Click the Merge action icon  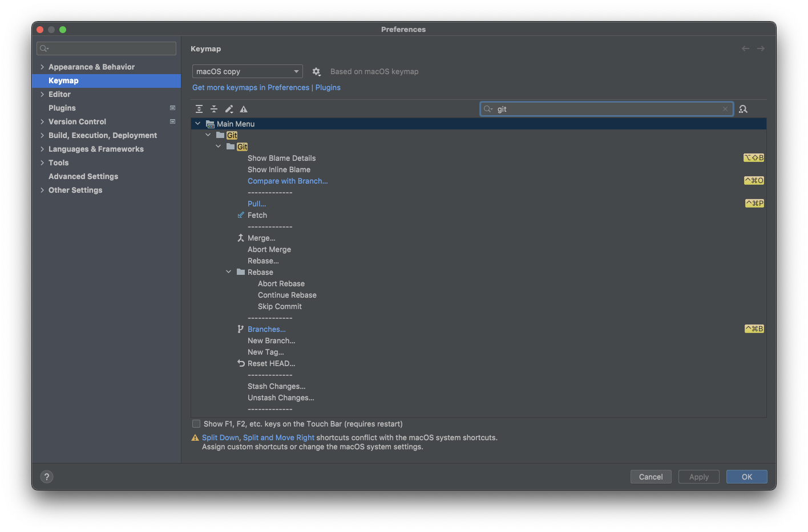point(241,238)
